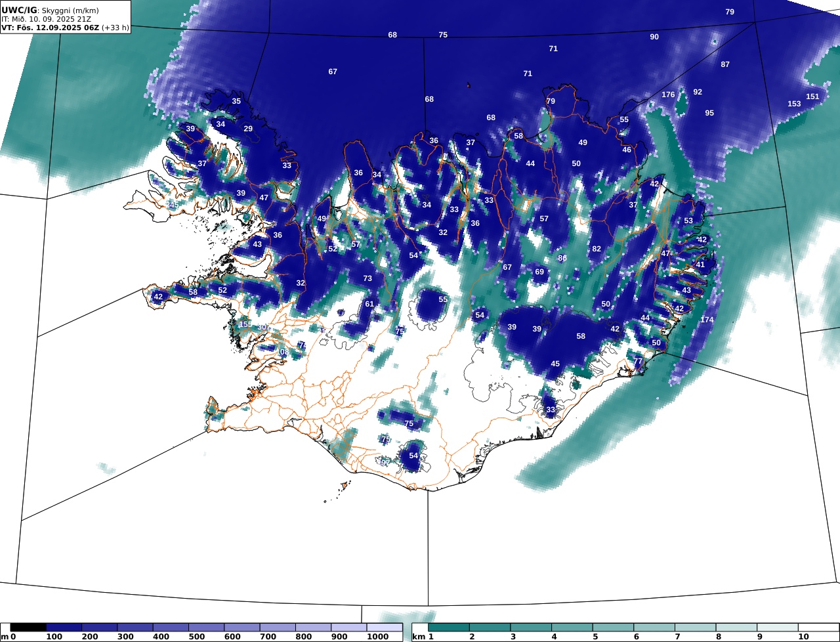Click visibility value 92 on the map
Screen dimensions: 840x642
tap(698, 92)
